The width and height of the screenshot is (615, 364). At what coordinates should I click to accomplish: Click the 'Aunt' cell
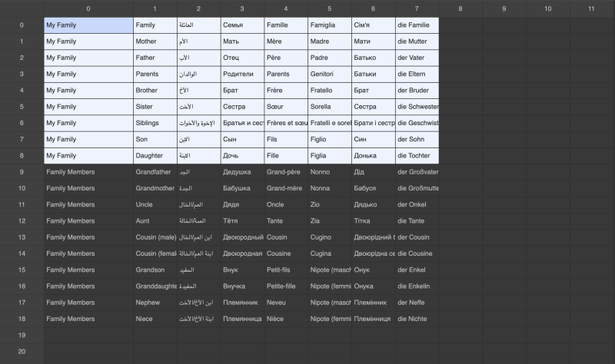point(155,221)
